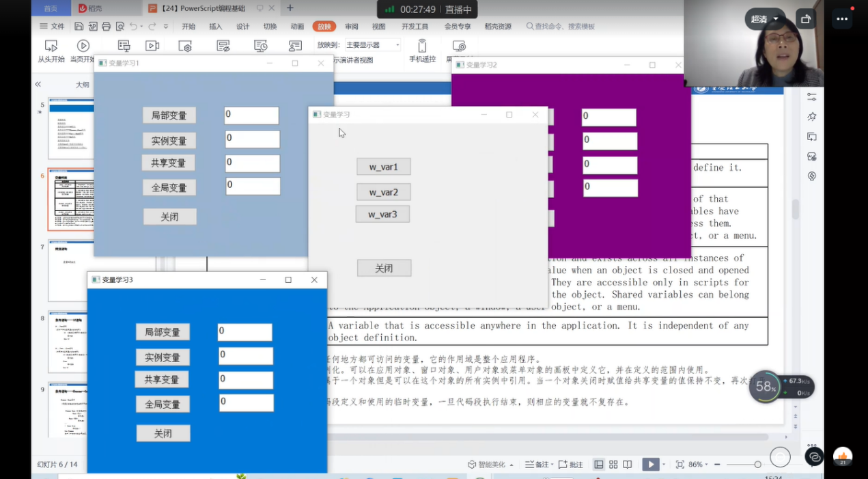
Task: Click the save icon in quick toolbar
Action: click(79, 27)
